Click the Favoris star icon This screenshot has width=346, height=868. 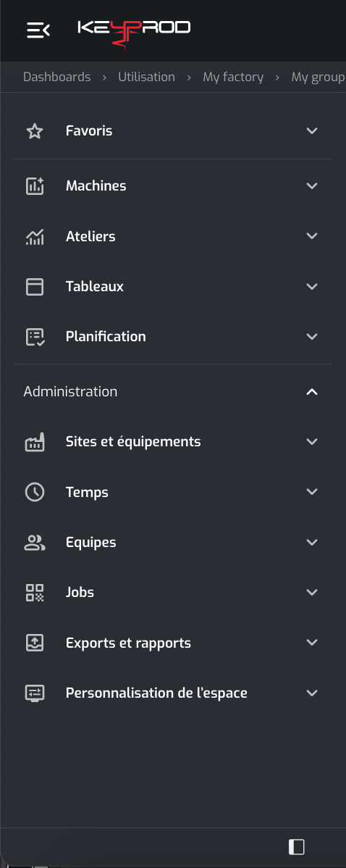tap(35, 131)
